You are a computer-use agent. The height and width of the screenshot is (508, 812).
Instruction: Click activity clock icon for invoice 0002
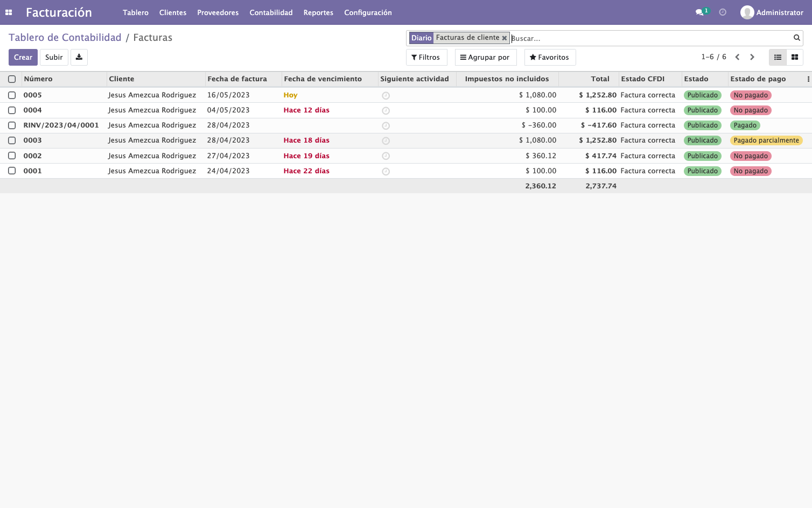pyautogui.click(x=386, y=156)
